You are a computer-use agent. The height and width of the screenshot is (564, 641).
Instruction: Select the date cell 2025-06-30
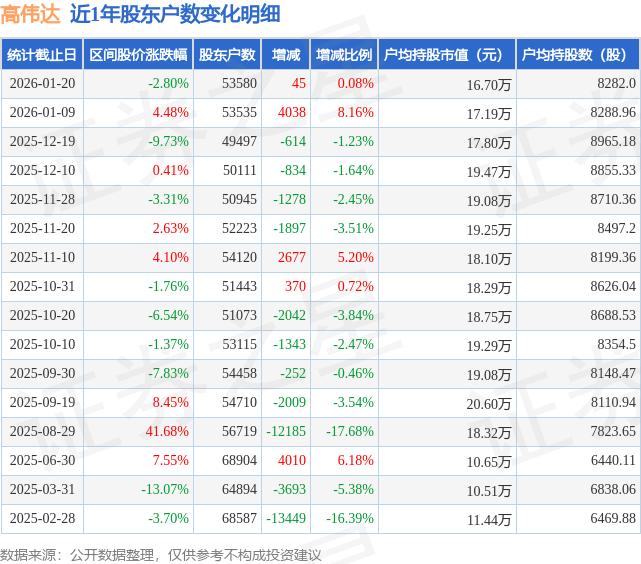pyautogui.click(x=43, y=461)
